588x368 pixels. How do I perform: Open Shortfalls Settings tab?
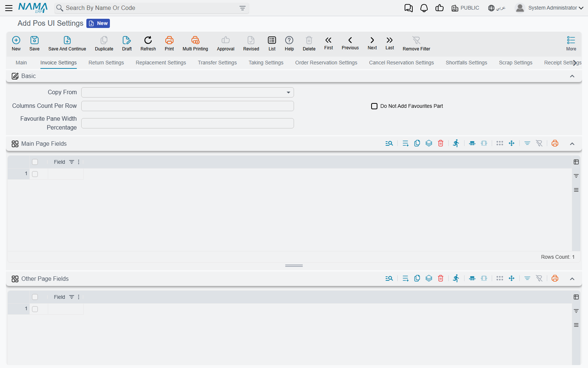466,63
